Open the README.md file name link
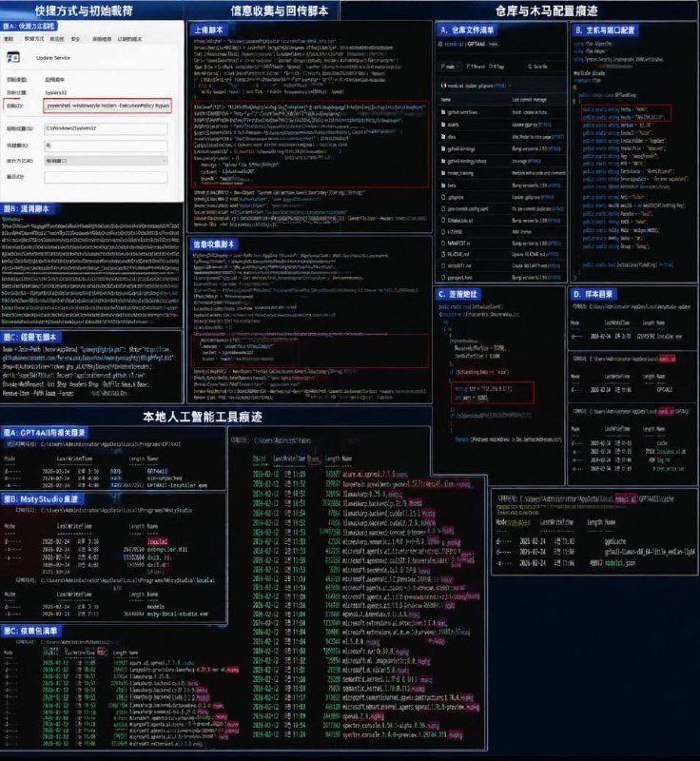 tap(457, 254)
